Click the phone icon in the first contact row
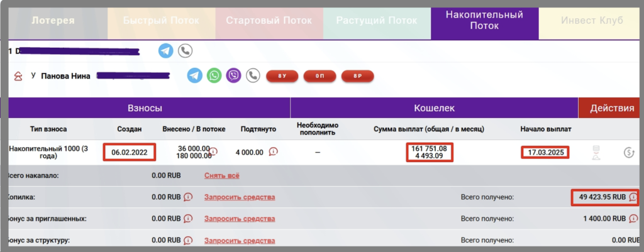Screen dimensions: 644x252 185,51
